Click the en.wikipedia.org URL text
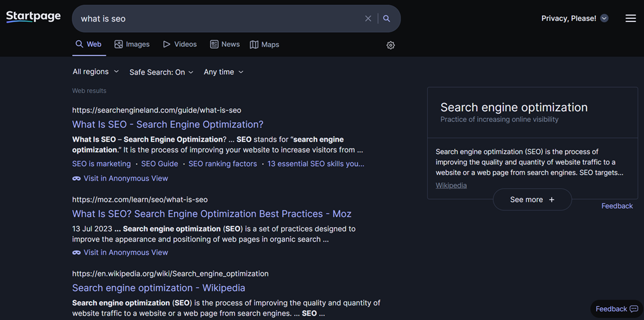 point(170,274)
